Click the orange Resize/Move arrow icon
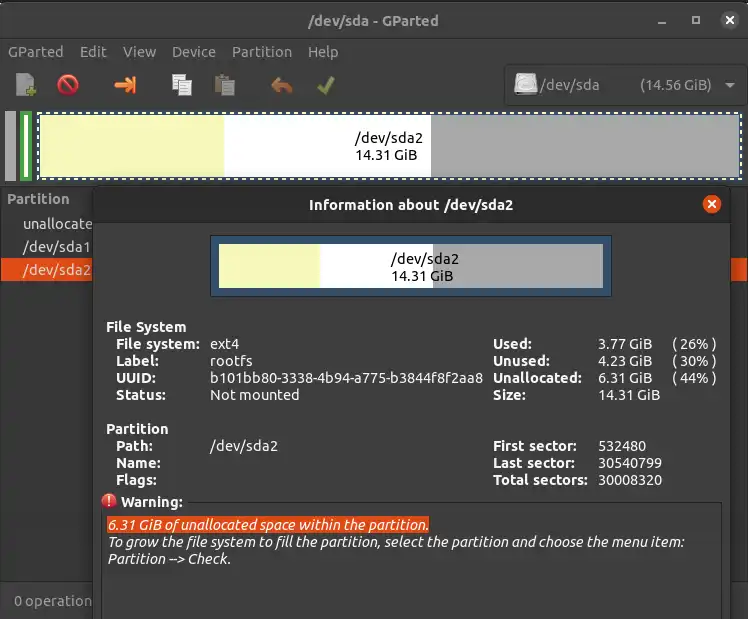 (125, 85)
